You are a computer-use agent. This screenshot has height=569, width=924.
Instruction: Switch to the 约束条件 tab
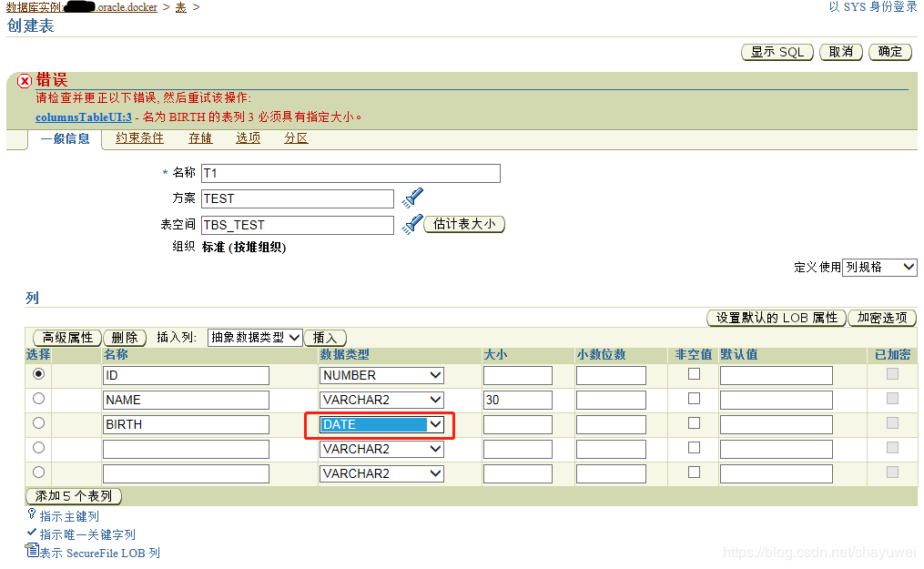tap(139, 138)
